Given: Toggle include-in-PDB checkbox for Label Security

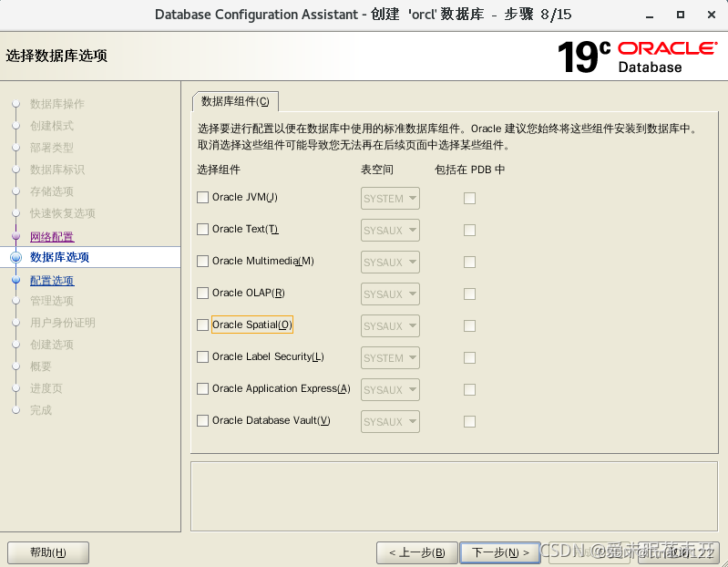Looking at the screenshot, I should point(469,358).
